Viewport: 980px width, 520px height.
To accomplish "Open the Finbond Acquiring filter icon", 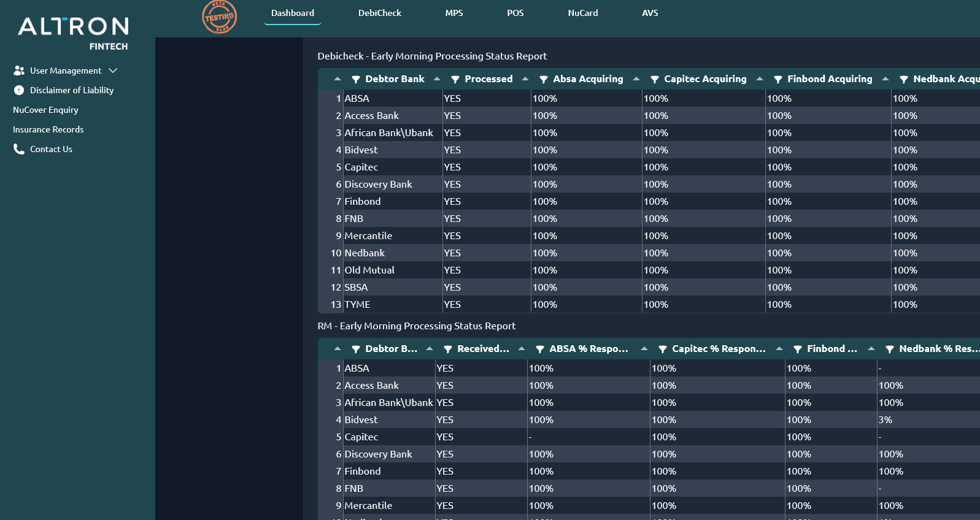I will pyautogui.click(x=778, y=79).
